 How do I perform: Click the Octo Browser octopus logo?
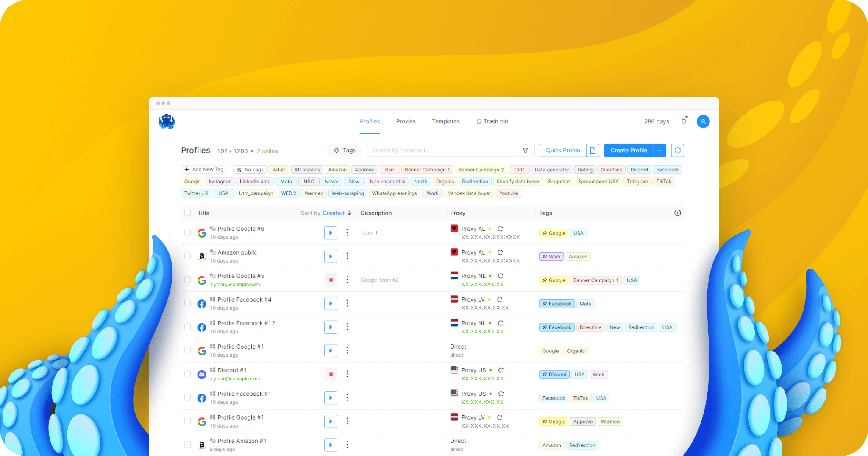166,121
